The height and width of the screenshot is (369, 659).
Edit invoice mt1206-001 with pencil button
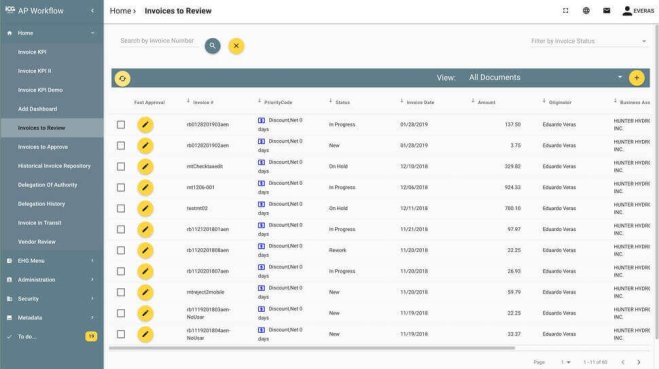(x=145, y=187)
